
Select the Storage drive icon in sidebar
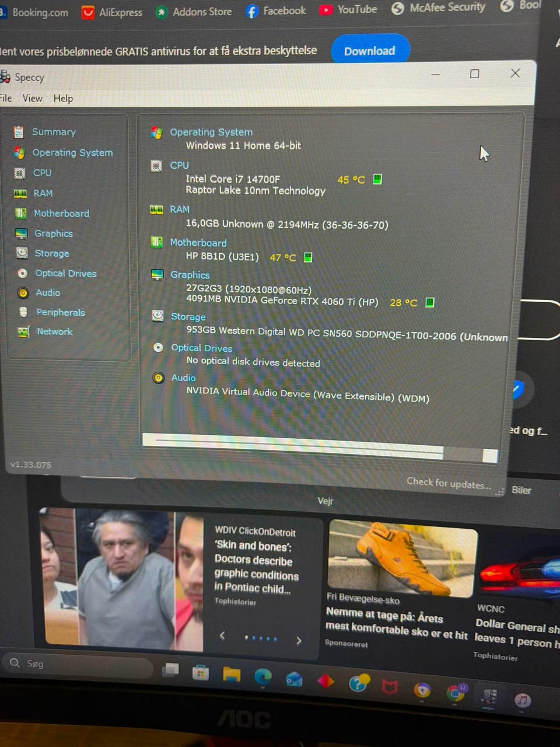(22, 253)
